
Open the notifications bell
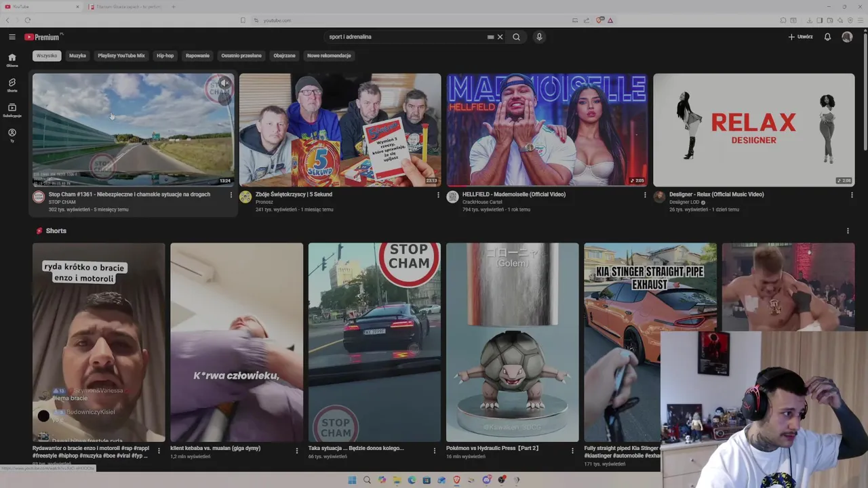click(827, 37)
